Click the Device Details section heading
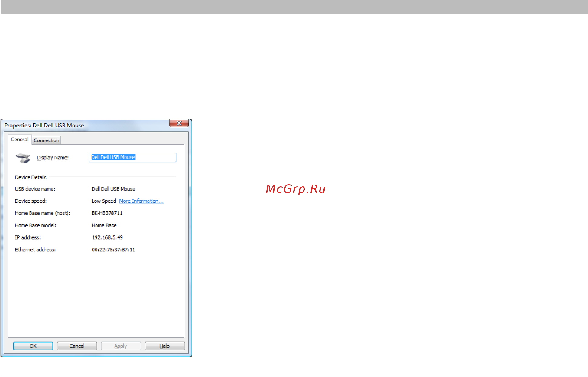The height and width of the screenshot is (377, 588). coord(31,177)
